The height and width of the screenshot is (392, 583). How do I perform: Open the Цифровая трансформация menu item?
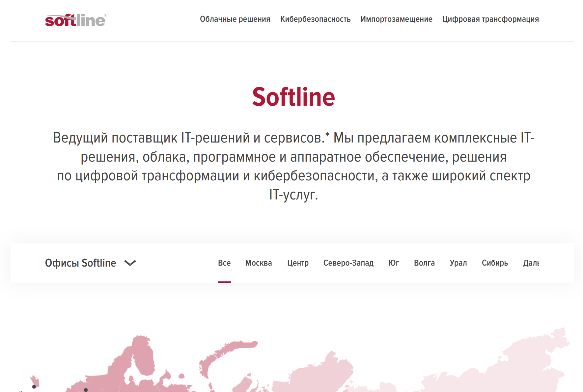click(490, 19)
